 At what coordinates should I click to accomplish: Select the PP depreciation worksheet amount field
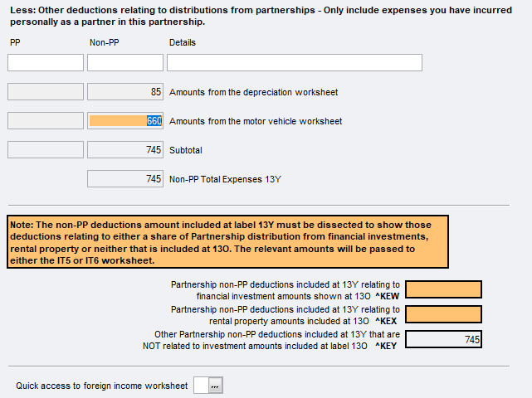click(46, 92)
